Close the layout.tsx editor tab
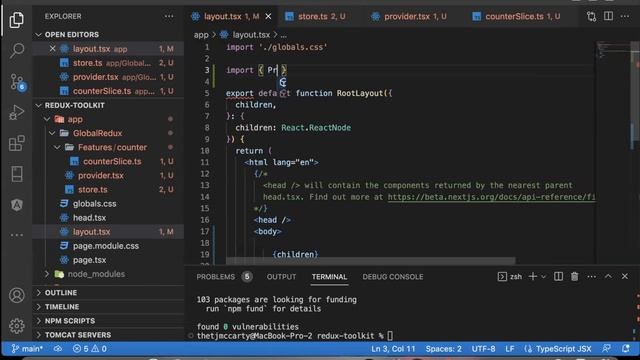This screenshot has width=640, height=360. 268,16
